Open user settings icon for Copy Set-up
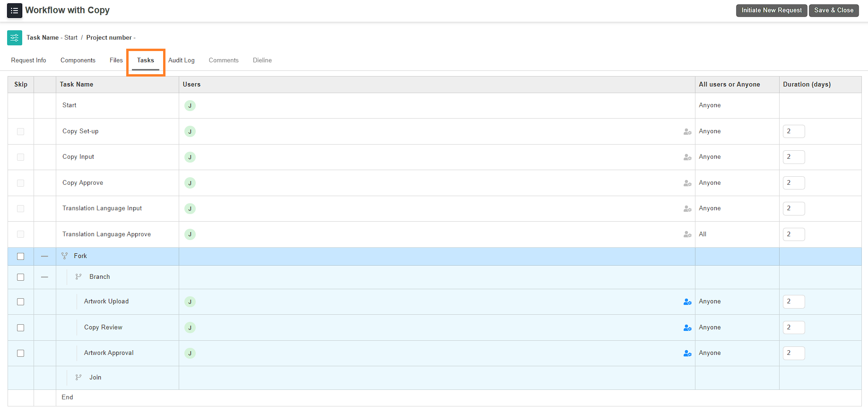The width and height of the screenshot is (868, 414). tap(687, 132)
